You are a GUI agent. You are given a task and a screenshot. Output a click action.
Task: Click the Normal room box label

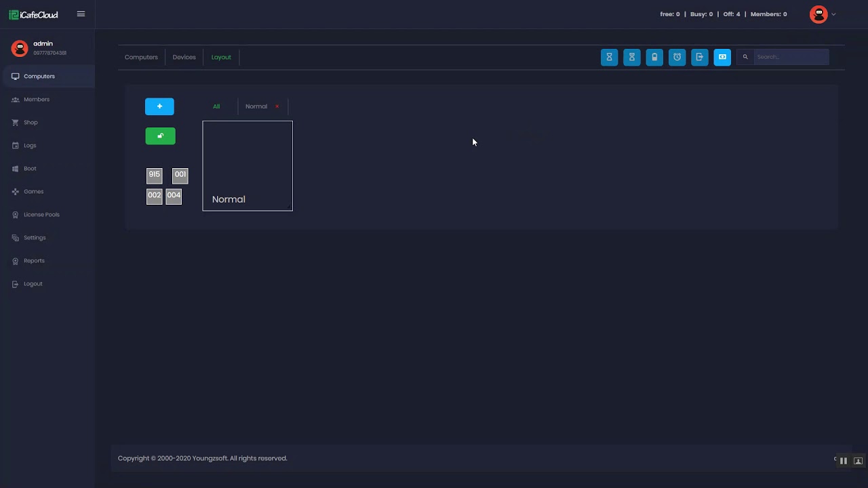[229, 199]
